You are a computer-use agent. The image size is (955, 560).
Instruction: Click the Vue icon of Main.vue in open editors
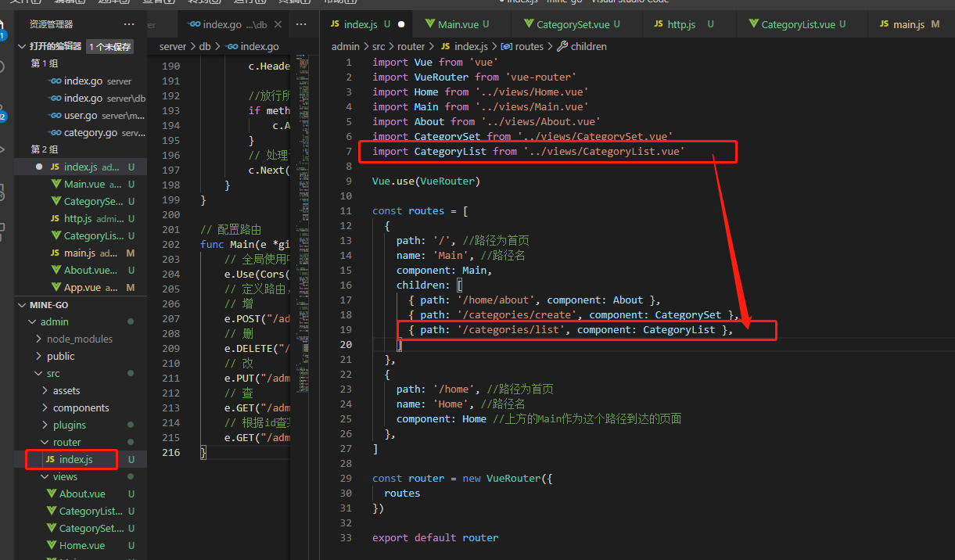[x=56, y=185]
